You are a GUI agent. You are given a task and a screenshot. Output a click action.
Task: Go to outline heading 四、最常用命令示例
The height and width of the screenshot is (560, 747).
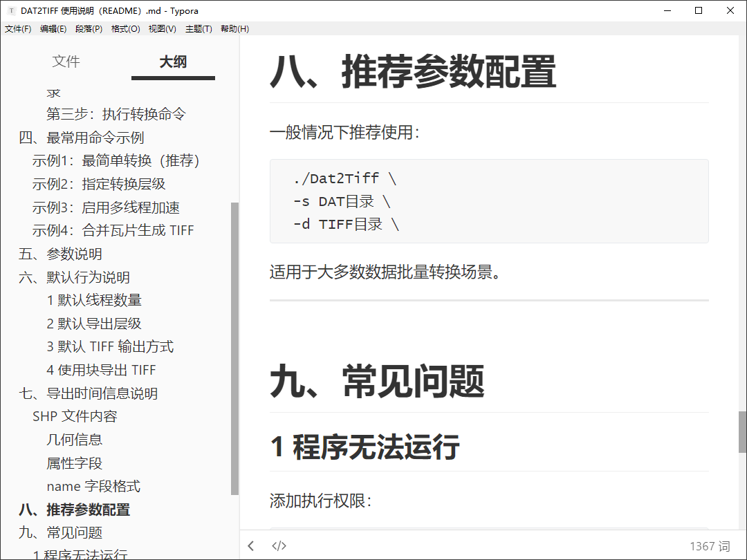point(82,138)
